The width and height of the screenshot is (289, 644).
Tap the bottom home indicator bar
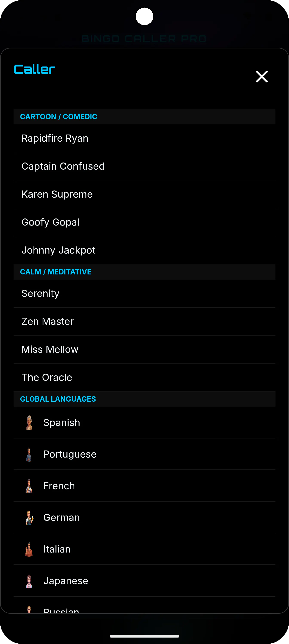coord(144,636)
